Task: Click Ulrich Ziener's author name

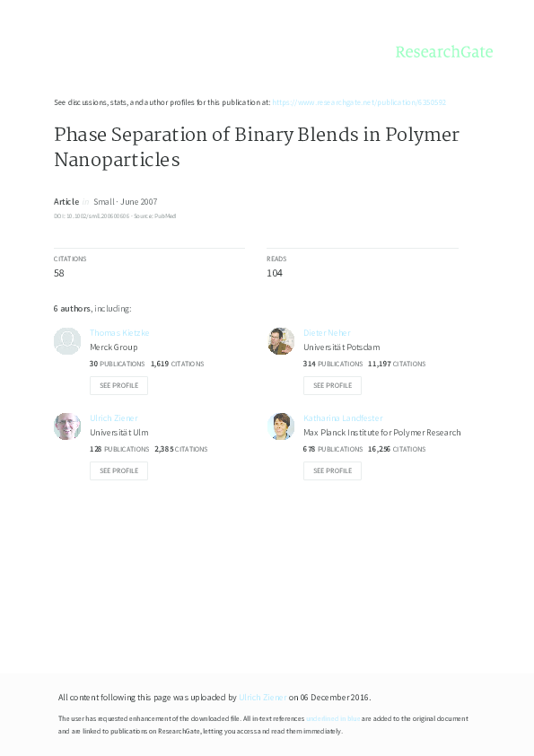Action: pyautogui.click(x=114, y=418)
